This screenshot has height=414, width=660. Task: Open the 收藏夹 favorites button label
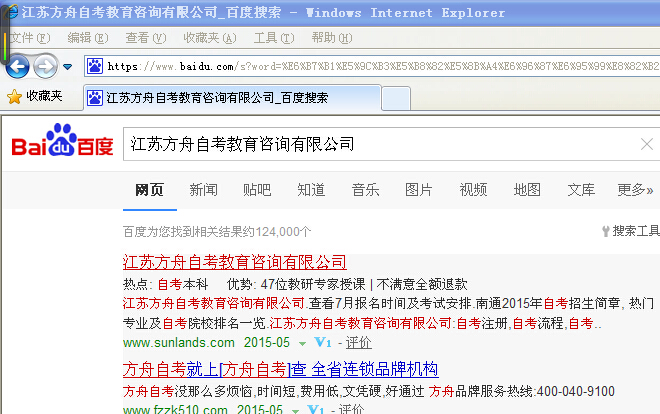pos(44,96)
